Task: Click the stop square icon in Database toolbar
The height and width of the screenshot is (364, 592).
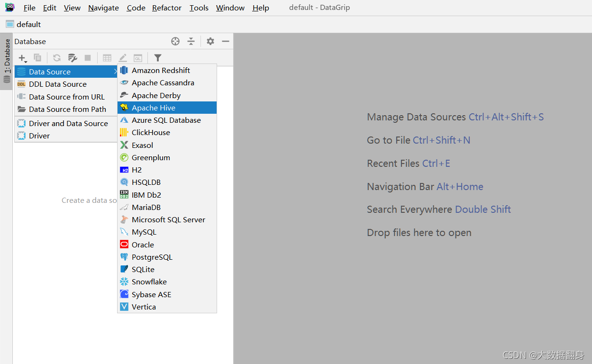Action: [x=88, y=58]
